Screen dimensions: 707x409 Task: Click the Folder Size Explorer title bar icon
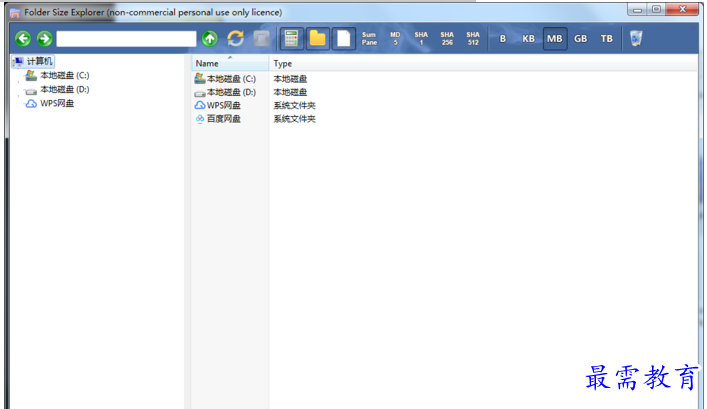pos(15,13)
